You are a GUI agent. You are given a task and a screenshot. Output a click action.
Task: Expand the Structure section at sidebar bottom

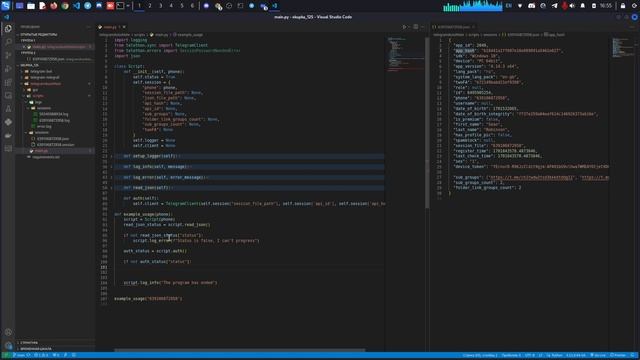coord(29,343)
